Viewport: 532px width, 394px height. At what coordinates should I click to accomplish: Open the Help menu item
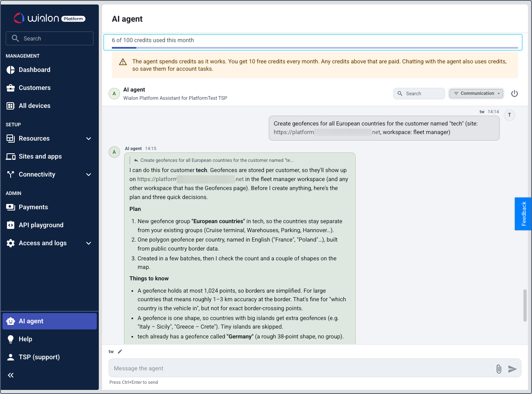coord(49,339)
